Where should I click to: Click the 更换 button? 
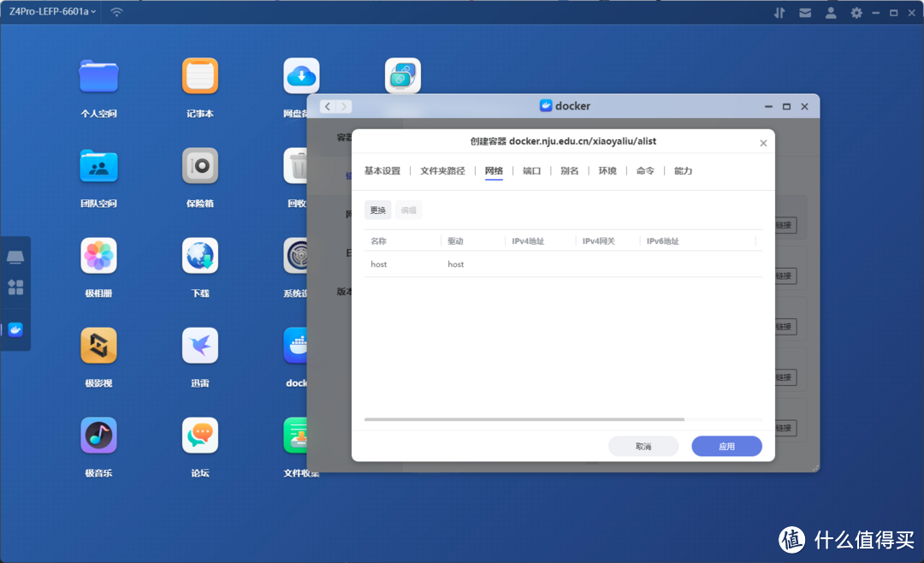tap(378, 210)
